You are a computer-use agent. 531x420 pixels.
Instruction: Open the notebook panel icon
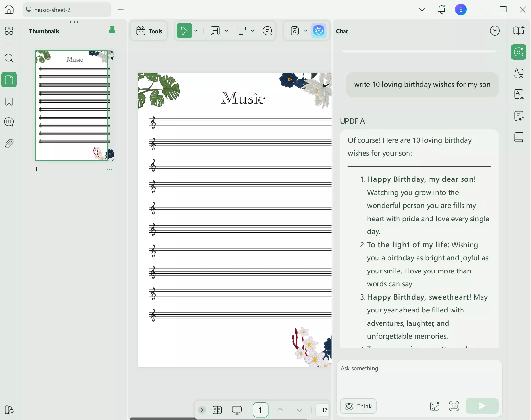pos(519,137)
